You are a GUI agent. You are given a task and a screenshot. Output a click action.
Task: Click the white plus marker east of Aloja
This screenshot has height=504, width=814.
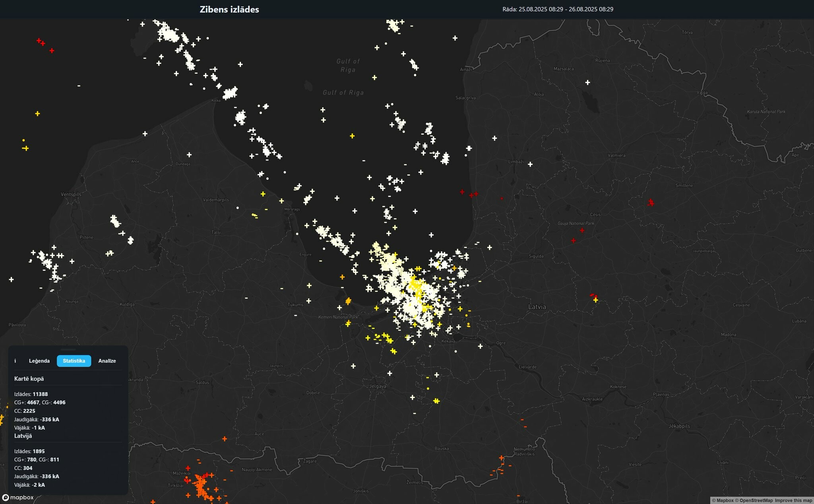pos(587,82)
